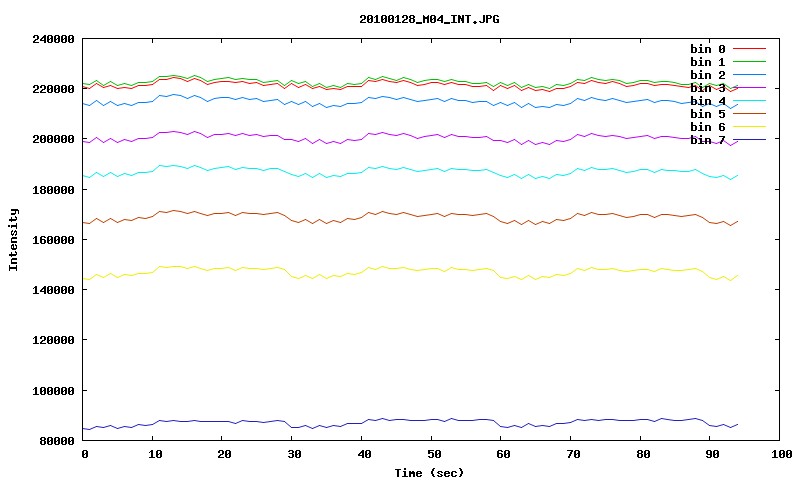Click the 'bin 3' legend label
This screenshot has height=480, width=800.
point(708,88)
